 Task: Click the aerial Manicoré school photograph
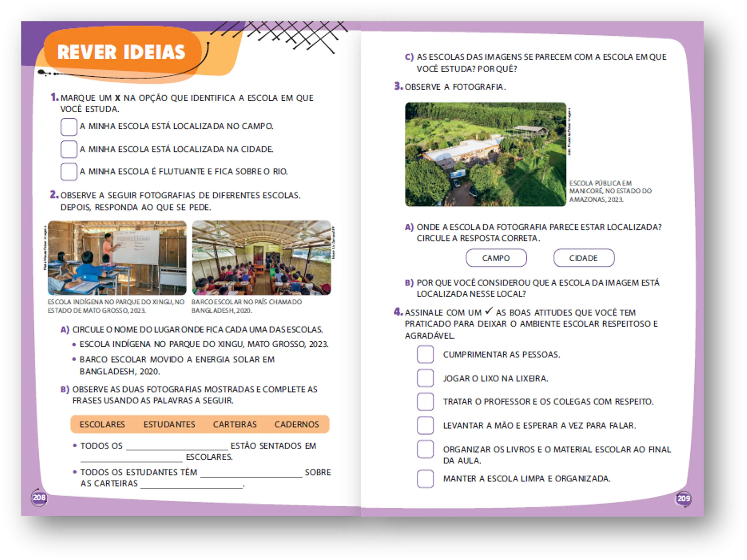[485, 154]
